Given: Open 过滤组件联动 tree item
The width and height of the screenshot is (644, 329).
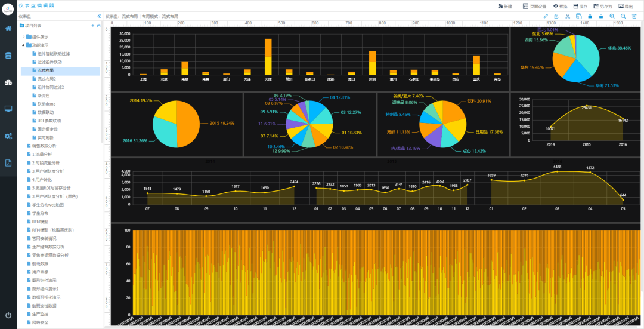Looking at the screenshot, I should (x=49, y=62).
